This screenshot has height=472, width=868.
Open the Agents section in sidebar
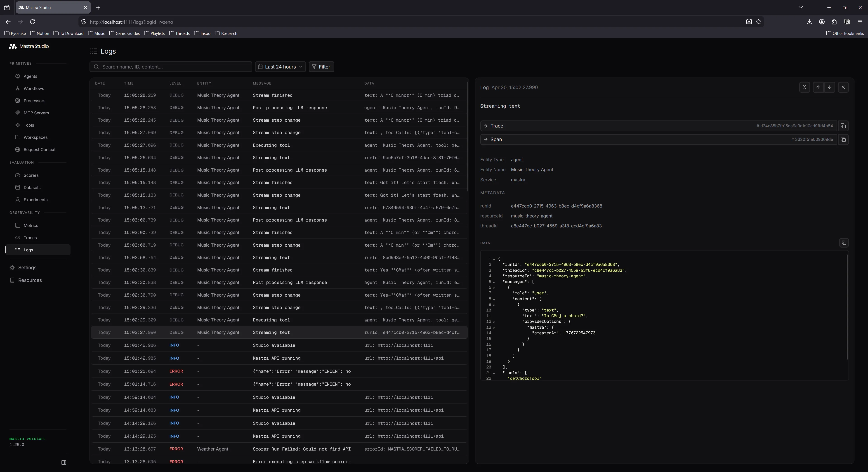pyautogui.click(x=31, y=76)
